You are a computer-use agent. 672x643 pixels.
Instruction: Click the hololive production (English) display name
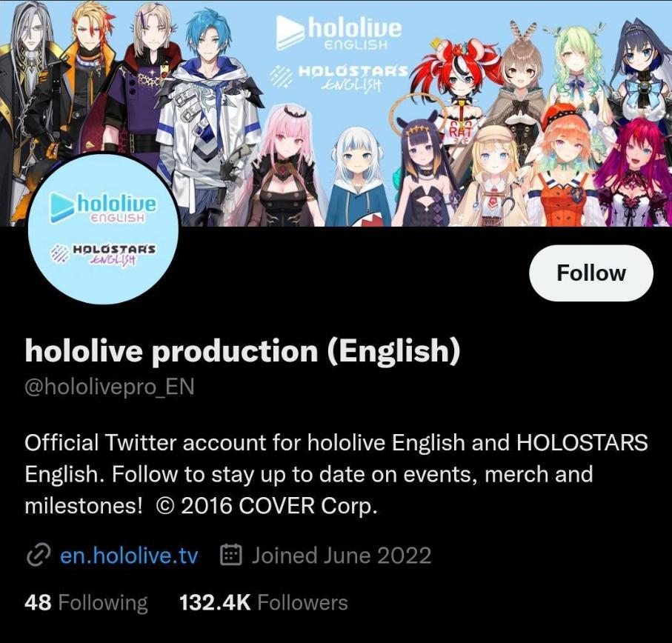point(242,351)
